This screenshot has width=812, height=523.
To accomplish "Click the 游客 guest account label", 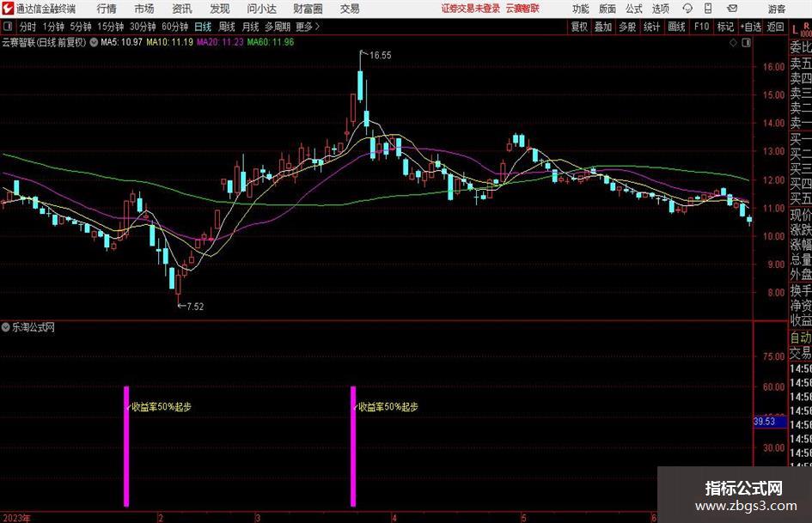I will 777,9.
